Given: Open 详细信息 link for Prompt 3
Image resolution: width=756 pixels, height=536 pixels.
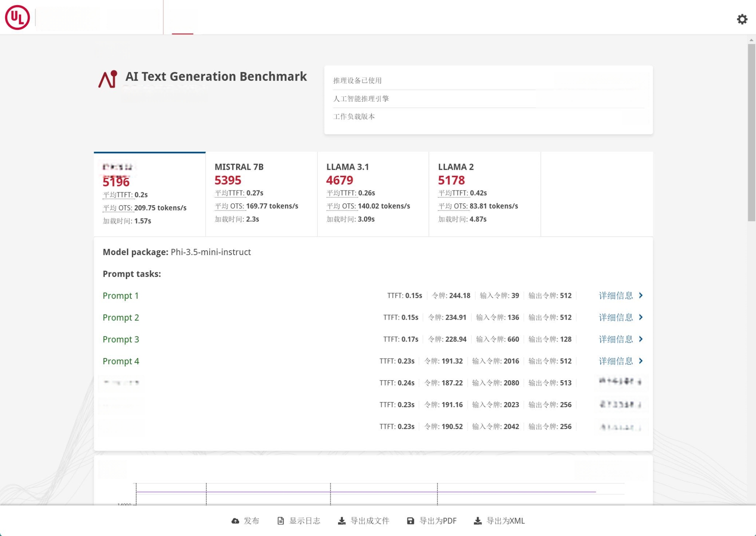Looking at the screenshot, I should pyautogui.click(x=616, y=339).
